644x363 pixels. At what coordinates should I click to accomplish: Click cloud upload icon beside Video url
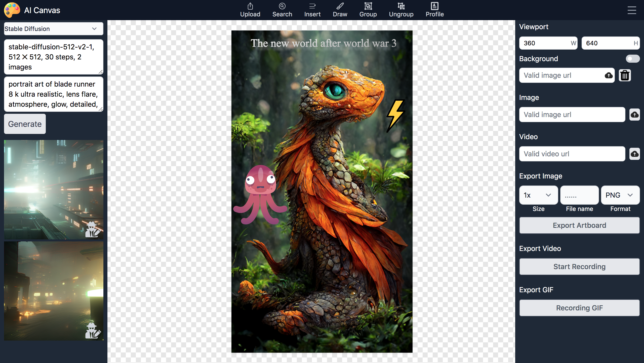click(634, 154)
